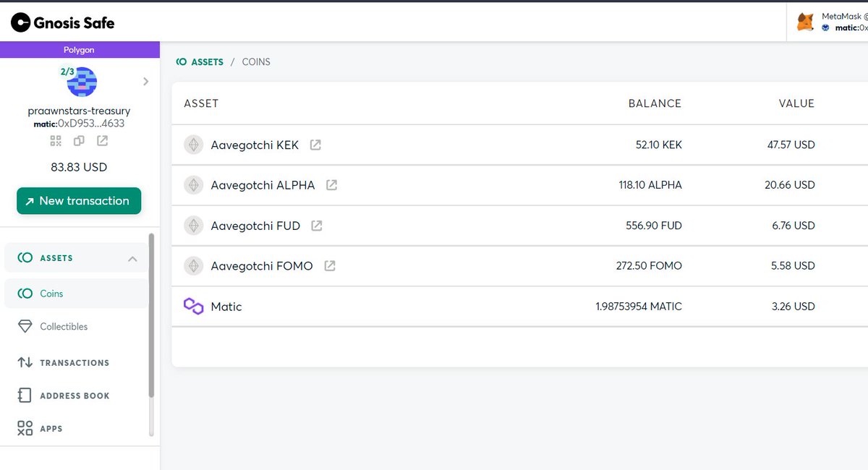Select the Aavegotchi ALPHA row name
Screen dimensions: 868x470
pos(263,185)
